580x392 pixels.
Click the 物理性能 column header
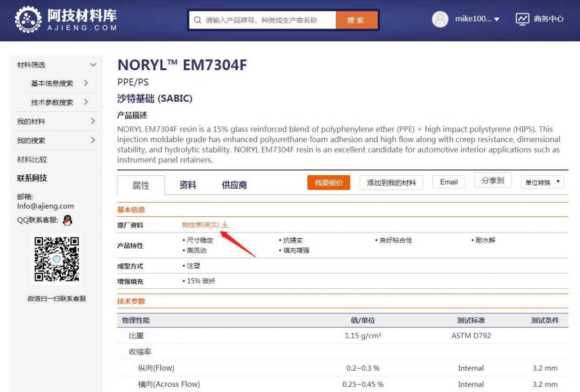pos(136,321)
